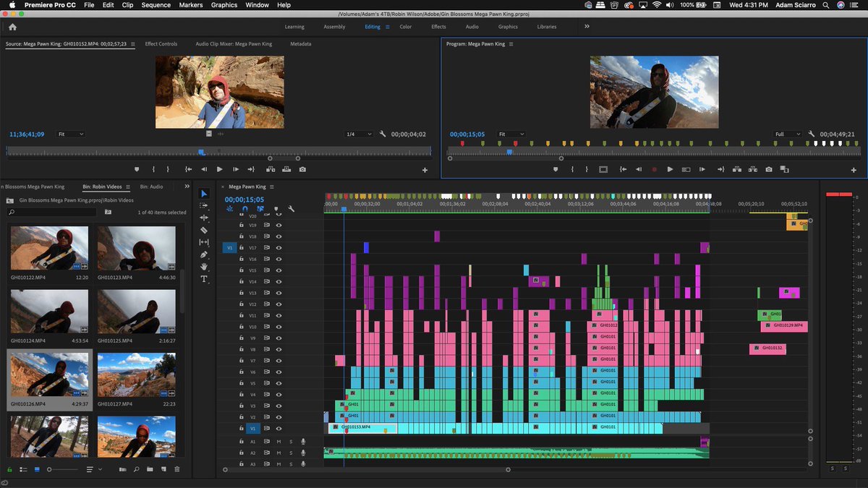The image size is (868, 488).
Task: Select the Type tool
Action: click(x=204, y=279)
